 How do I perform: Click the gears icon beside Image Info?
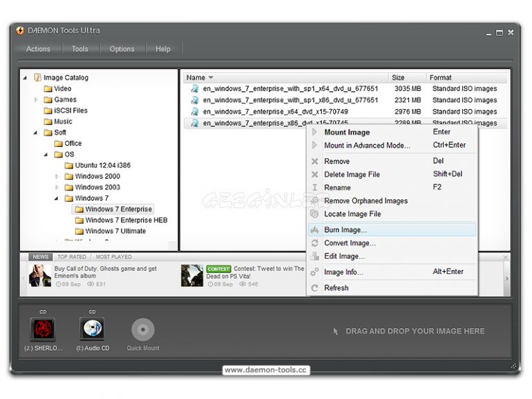click(315, 272)
